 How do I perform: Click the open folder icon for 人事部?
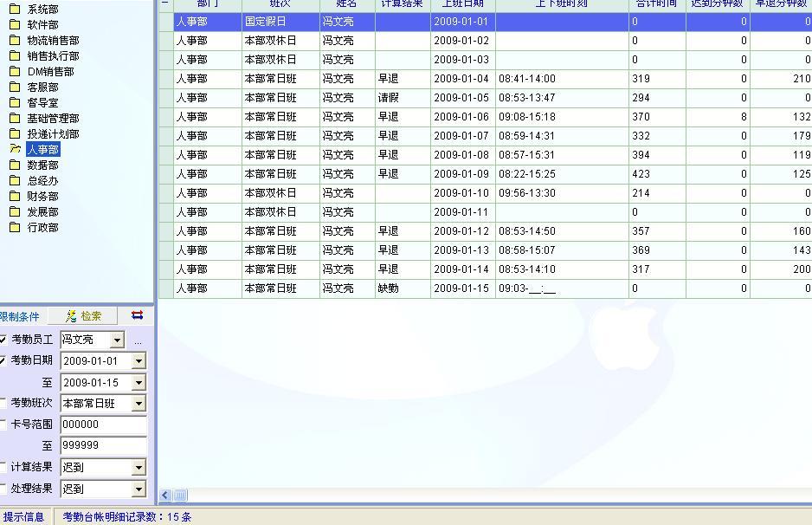click(15, 149)
